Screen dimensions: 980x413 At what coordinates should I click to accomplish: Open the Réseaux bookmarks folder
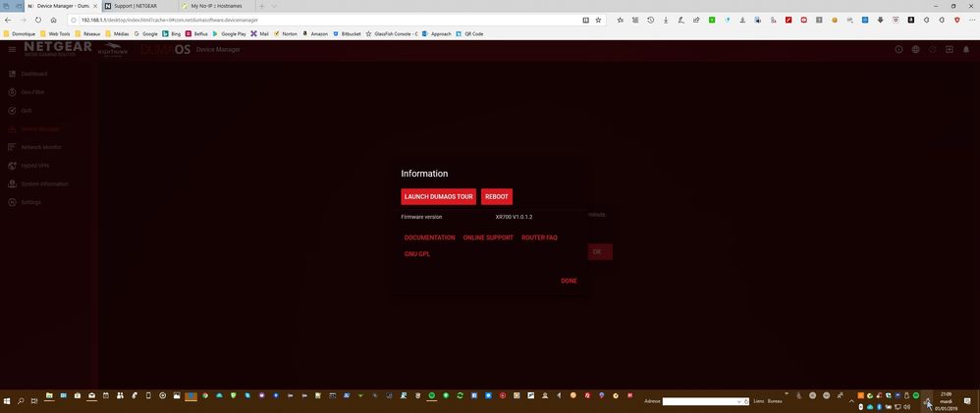(x=87, y=33)
